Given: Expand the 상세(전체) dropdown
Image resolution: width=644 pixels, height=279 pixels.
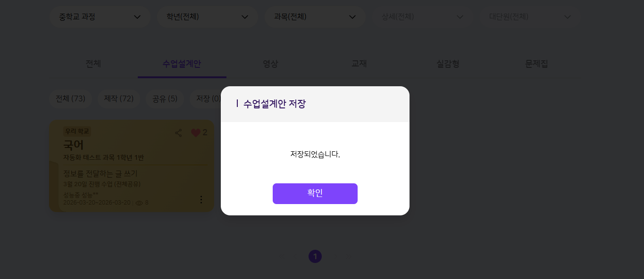Looking at the screenshot, I should 423,17.
